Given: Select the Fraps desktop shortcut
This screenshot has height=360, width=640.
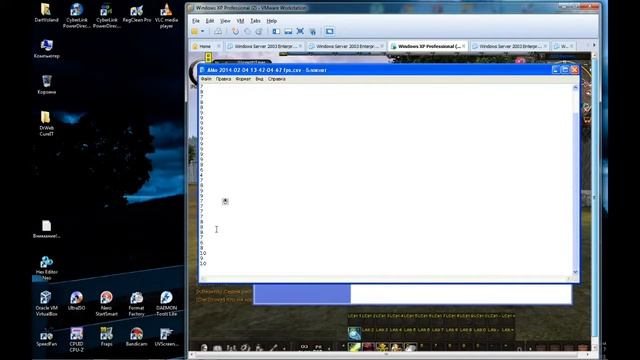Looking at the screenshot, I should click(x=106, y=337).
